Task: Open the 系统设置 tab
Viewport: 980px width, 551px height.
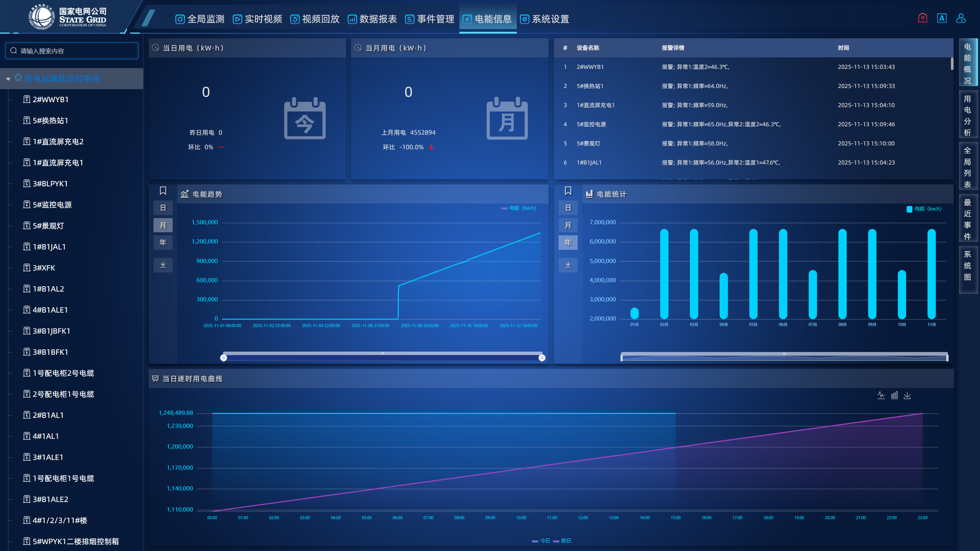Action: click(x=544, y=19)
